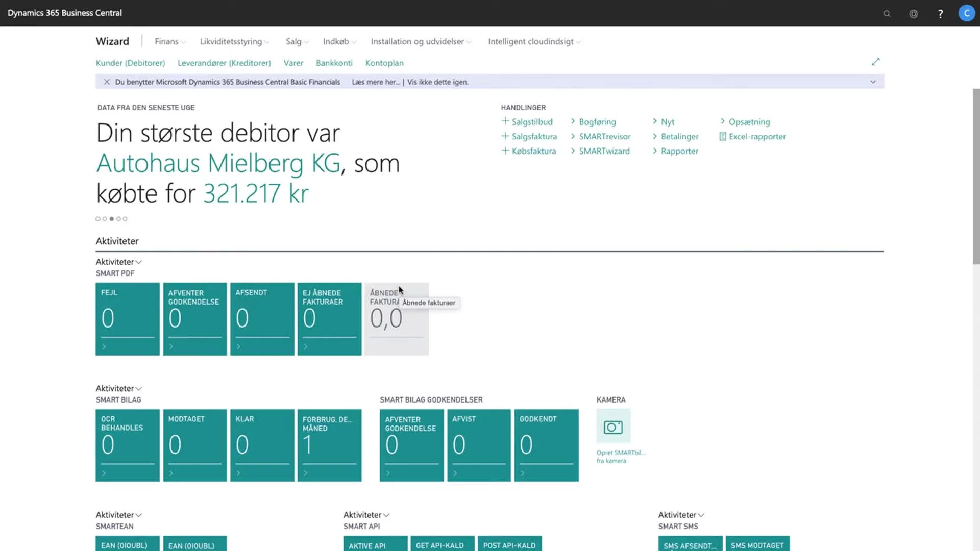Screen dimensions: 980x551
Task: Open the Likviditetsstyring menu
Action: (234, 41)
